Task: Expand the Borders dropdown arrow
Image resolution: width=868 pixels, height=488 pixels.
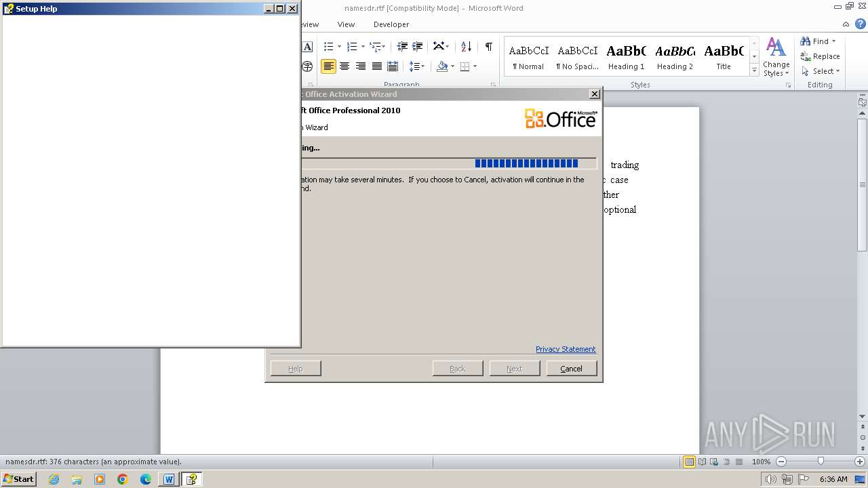Action: coord(475,66)
